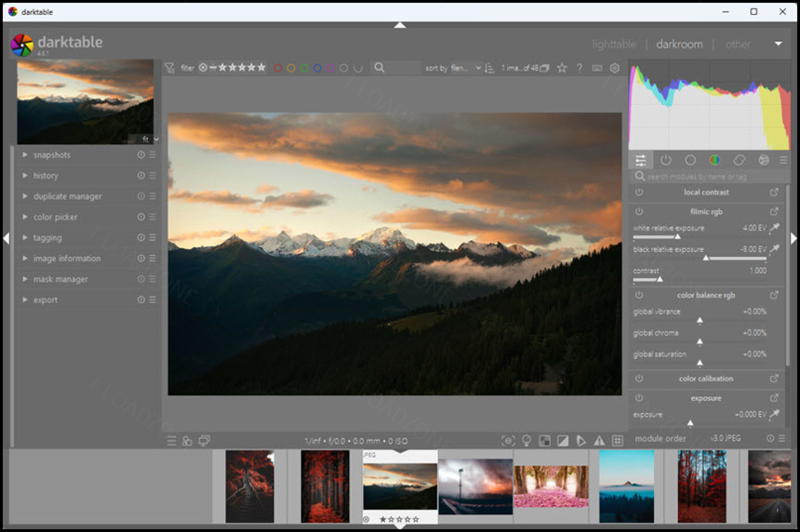This screenshot has height=532, width=800.
Task: Click the star overlays icon in toolbar
Action: [562, 68]
